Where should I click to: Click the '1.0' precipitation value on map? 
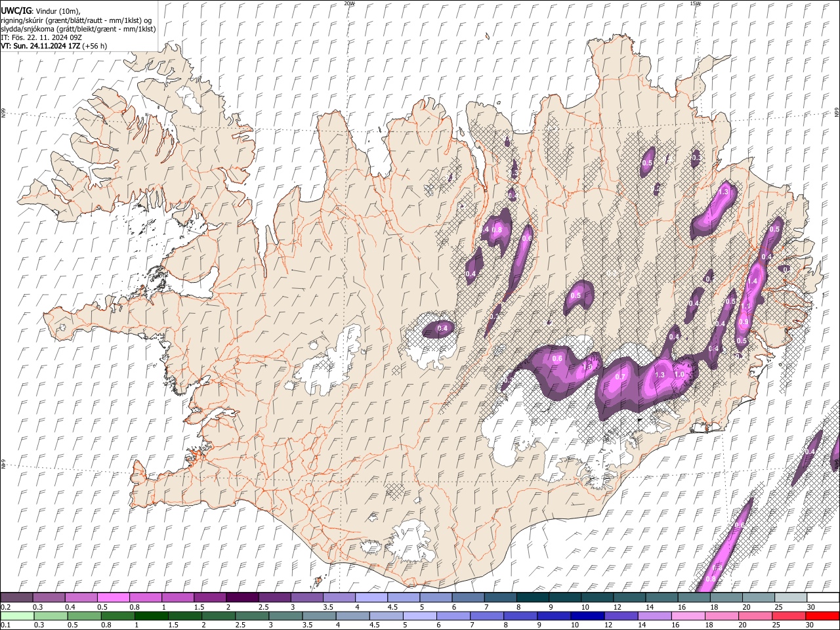click(x=680, y=375)
